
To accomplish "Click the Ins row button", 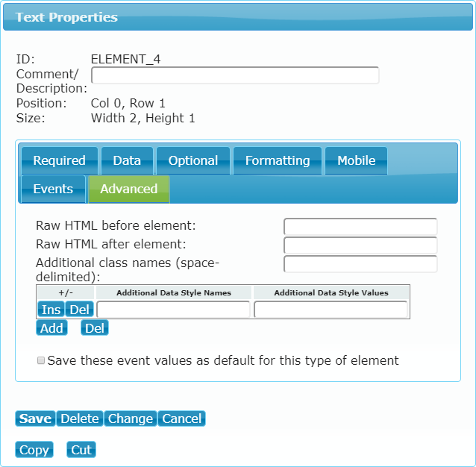I will pyautogui.click(x=51, y=310).
